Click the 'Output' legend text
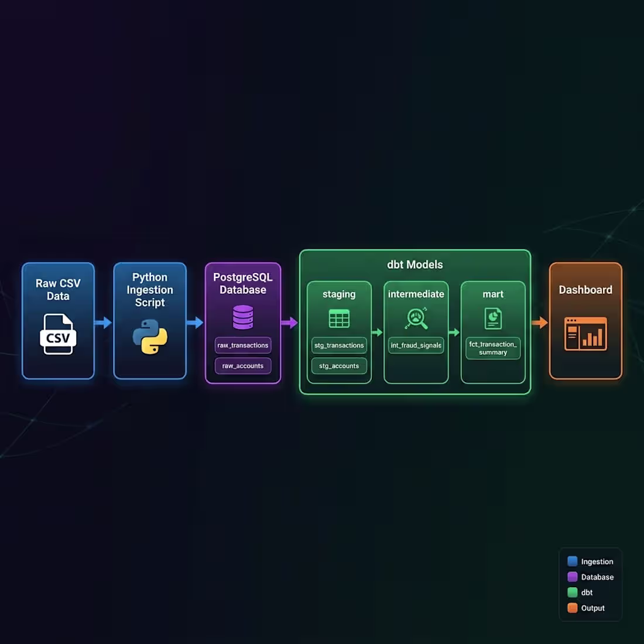Screen dimensions: 644x644 (x=592, y=608)
